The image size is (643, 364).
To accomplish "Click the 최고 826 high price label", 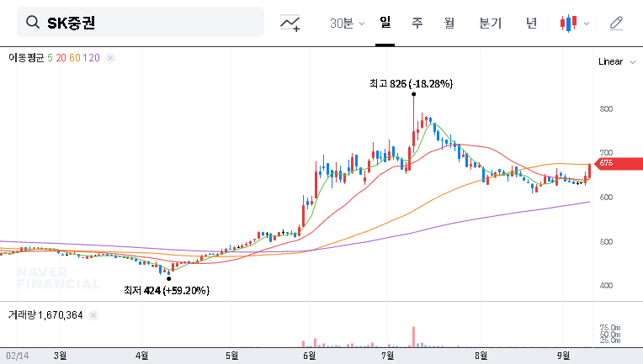I will (411, 84).
